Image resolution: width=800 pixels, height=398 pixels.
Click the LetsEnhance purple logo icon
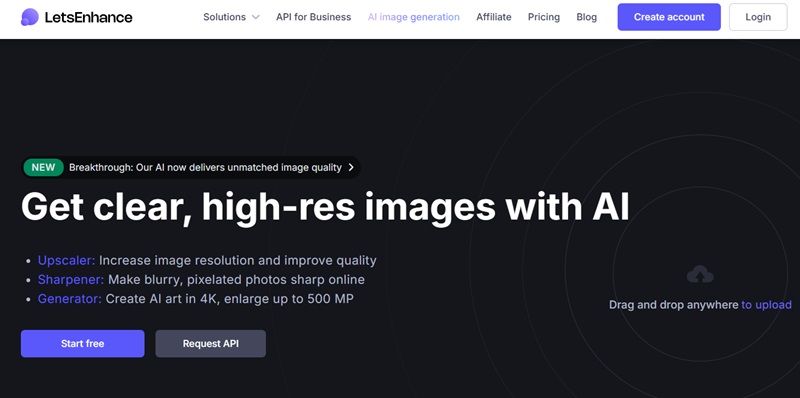point(30,17)
